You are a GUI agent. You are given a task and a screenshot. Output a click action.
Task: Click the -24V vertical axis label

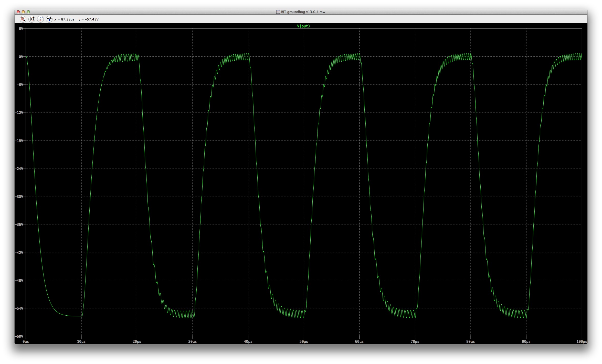pos(19,169)
